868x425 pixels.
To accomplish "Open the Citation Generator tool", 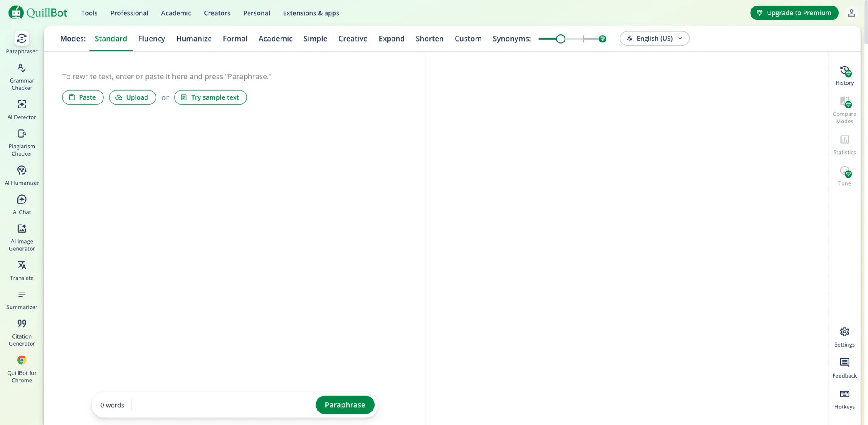I will [22, 332].
